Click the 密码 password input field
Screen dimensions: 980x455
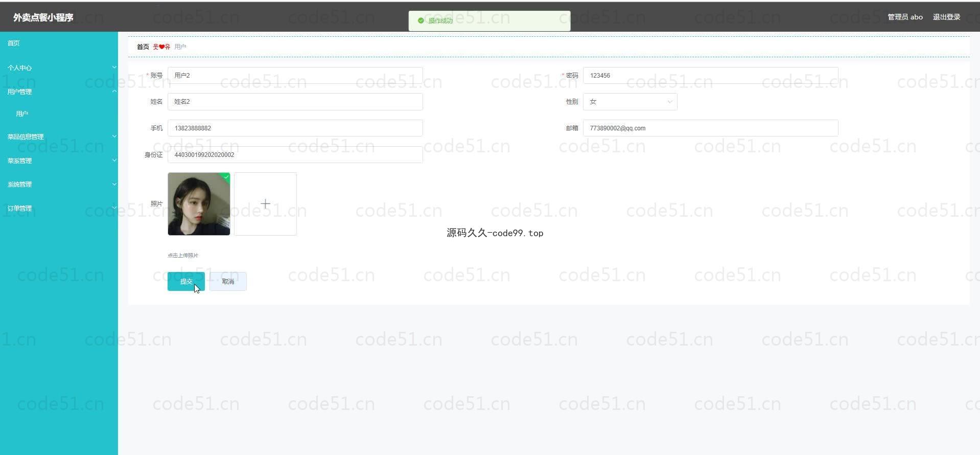tap(710, 76)
